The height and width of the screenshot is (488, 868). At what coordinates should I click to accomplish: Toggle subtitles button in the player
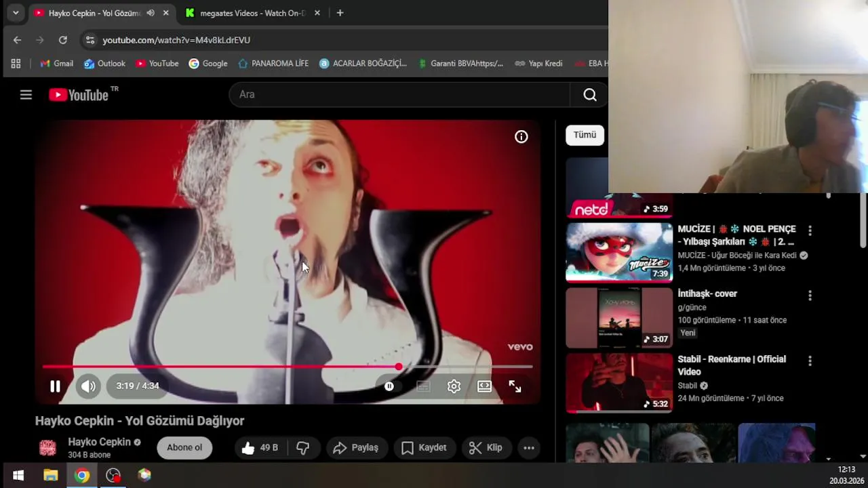(423, 386)
